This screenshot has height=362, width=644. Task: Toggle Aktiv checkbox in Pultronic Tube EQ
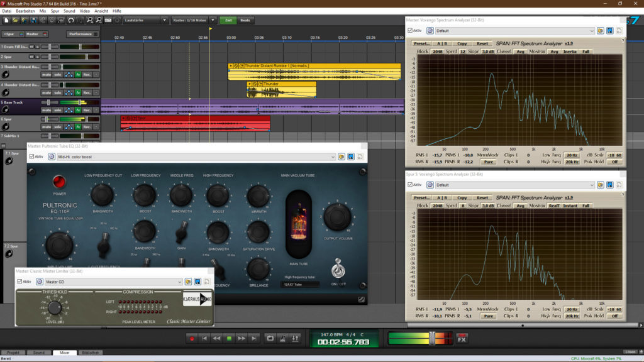[x=31, y=156]
